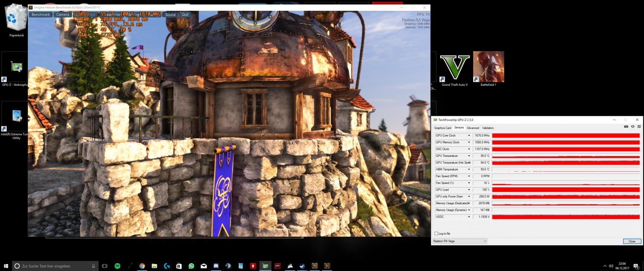Enable the Log to file checkbox
Viewport: 644px width, 271px height.
436,234
